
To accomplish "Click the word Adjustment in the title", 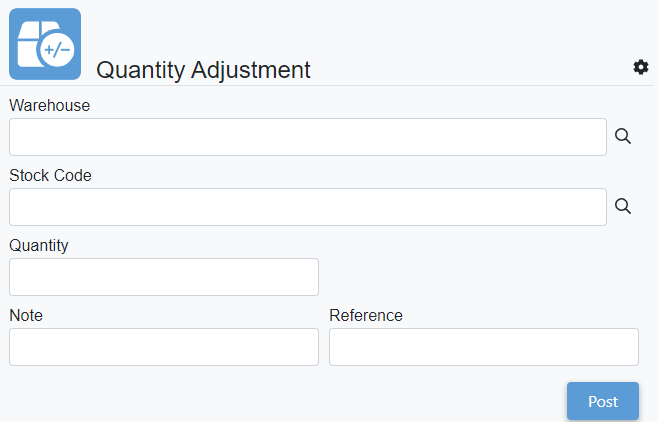I will point(251,70).
